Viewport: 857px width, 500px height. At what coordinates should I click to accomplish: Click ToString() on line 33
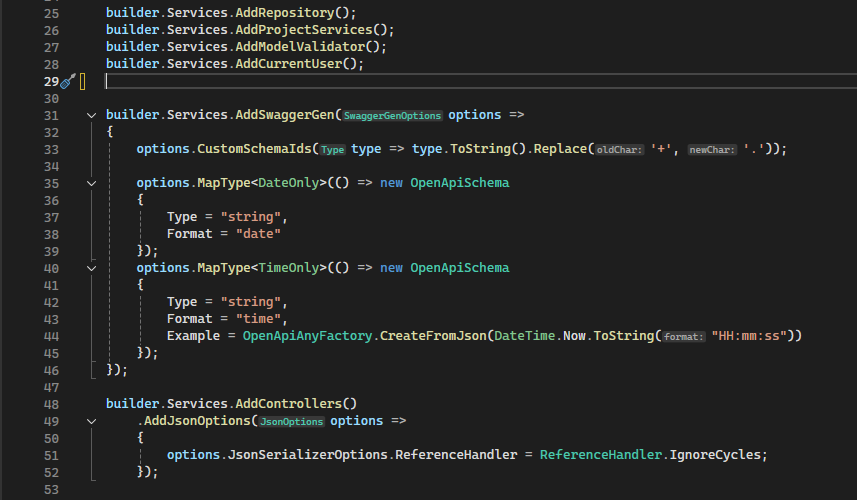[488, 149]
